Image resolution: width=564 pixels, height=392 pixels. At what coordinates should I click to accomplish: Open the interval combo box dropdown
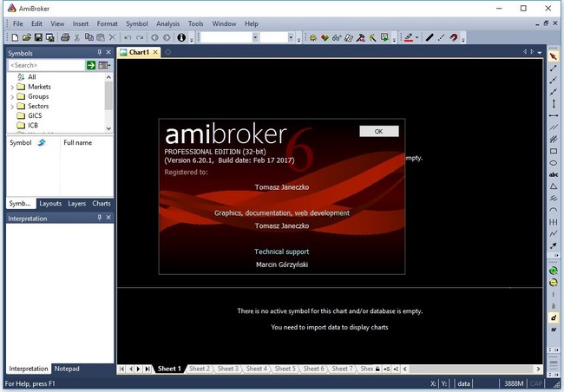point(291,37)
